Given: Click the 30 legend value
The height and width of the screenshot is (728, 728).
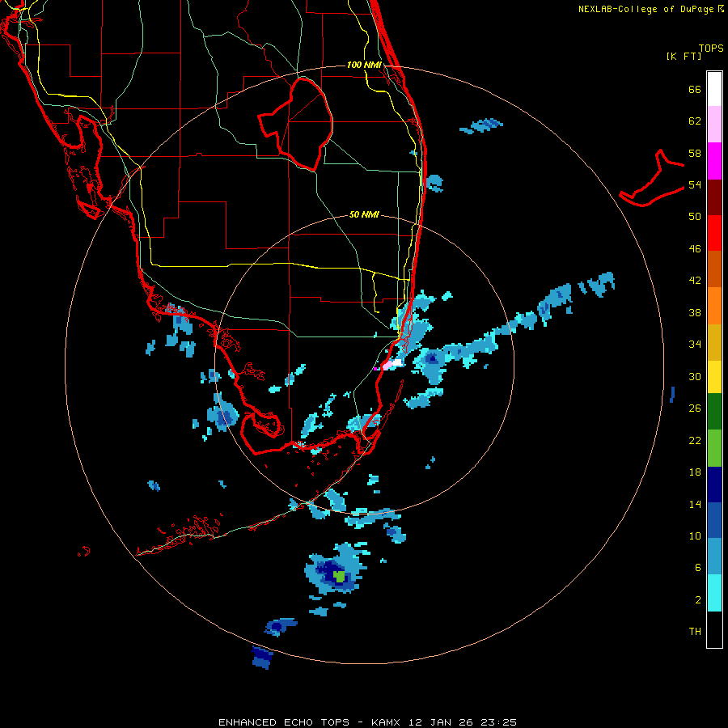Looking at the screenshot, I should [695, 376].
